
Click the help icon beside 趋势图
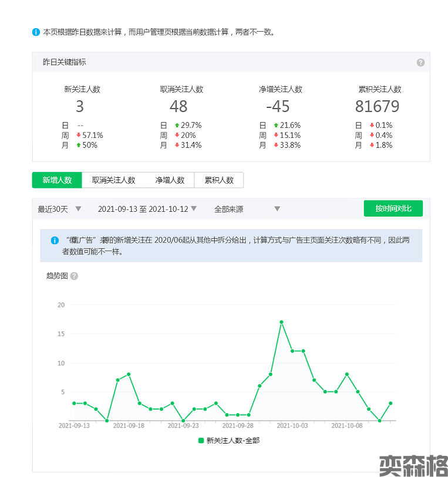(74, 276)
